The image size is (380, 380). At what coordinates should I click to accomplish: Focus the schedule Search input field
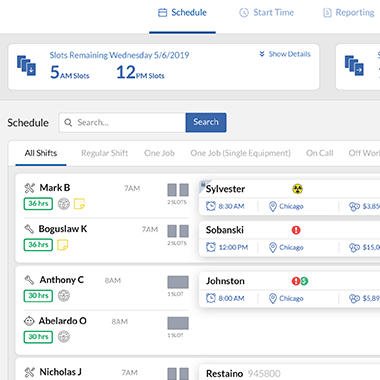[x=122, y=122]
